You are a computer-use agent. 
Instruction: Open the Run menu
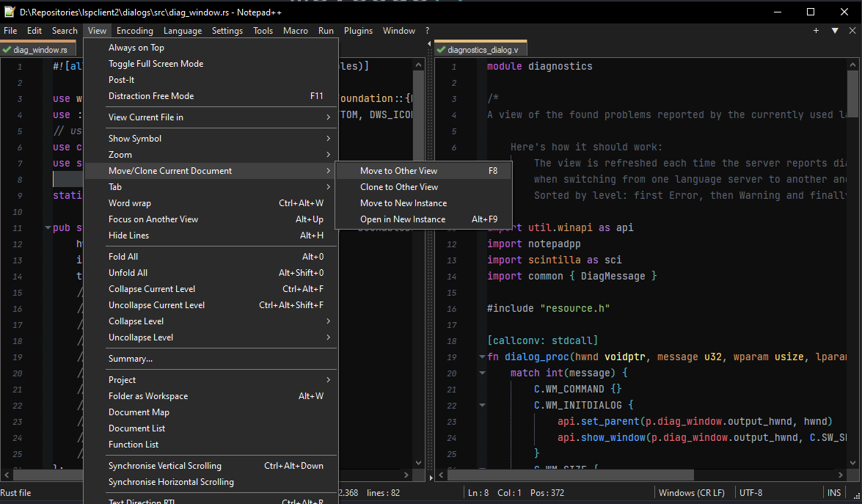click(326, 31)
